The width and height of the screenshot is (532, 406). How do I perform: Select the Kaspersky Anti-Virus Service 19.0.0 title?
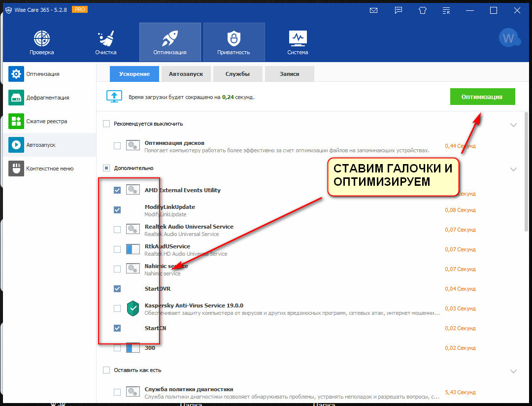[194, 305]
